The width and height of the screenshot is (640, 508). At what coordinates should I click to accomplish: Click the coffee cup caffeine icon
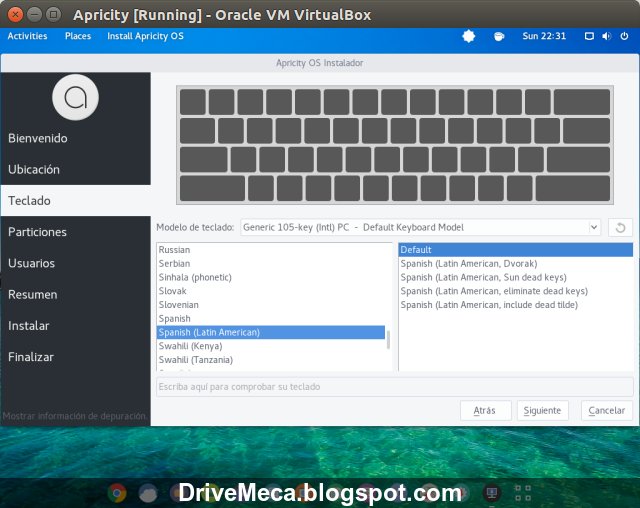[499, 37]
